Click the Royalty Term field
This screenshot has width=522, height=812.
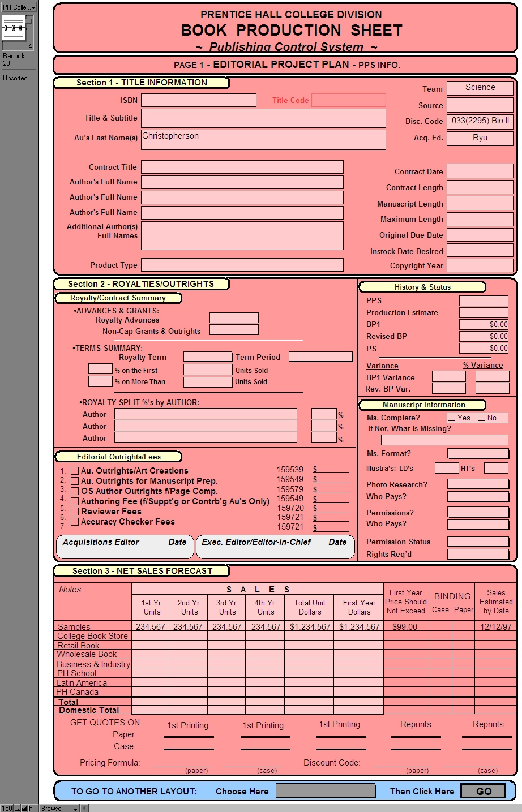pyautogui.click(x=208, y=357)
